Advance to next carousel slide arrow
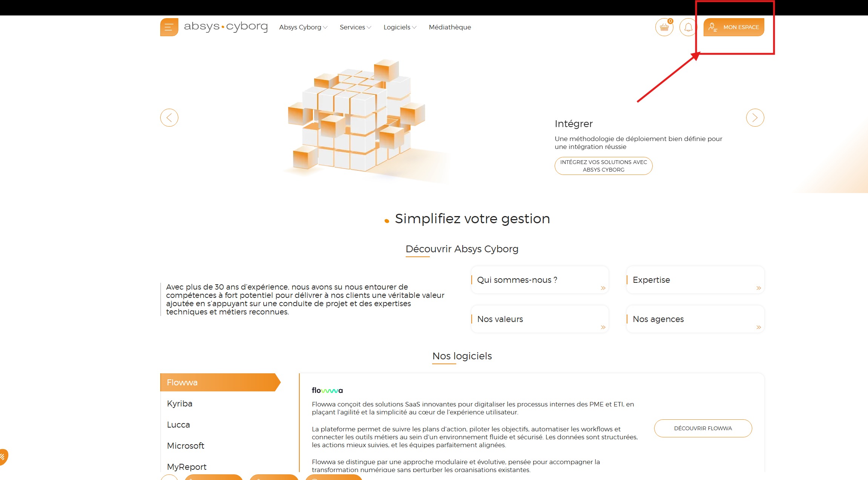This screenshot has width=868, height=480. point(755,118)
